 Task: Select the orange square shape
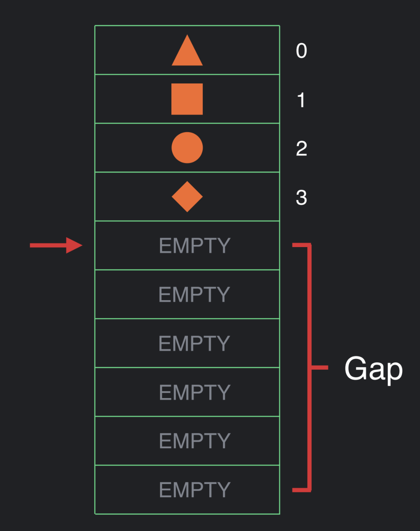coord(187,99)
